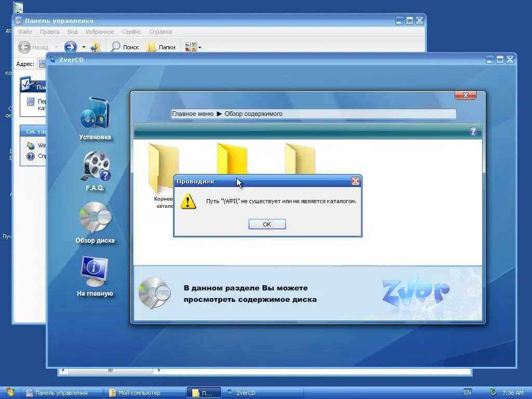Viewport: 532px width, 399px height.
Task: Open the Избранное menu in Панель управления
Action: click(x=100, y=32)
